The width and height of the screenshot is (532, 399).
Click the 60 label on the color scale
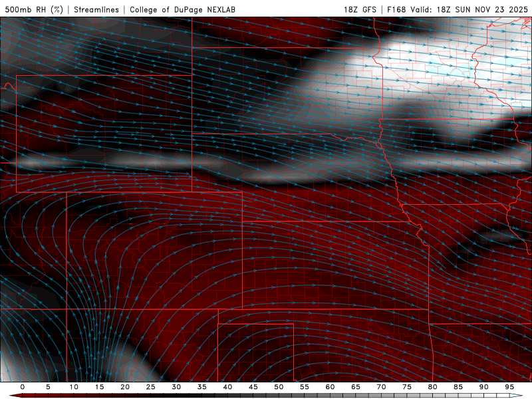coord(330,387)
